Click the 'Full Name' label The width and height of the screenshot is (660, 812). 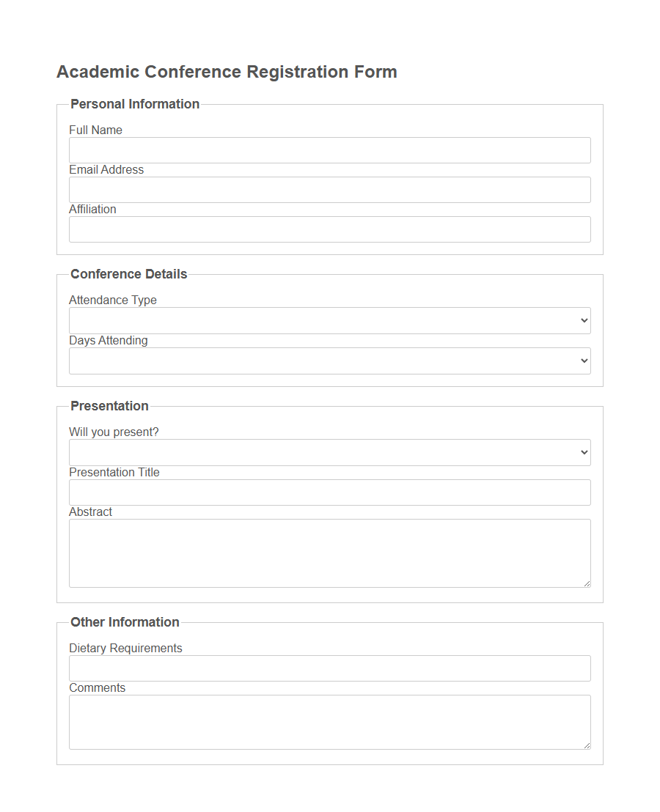pos(95,130)
